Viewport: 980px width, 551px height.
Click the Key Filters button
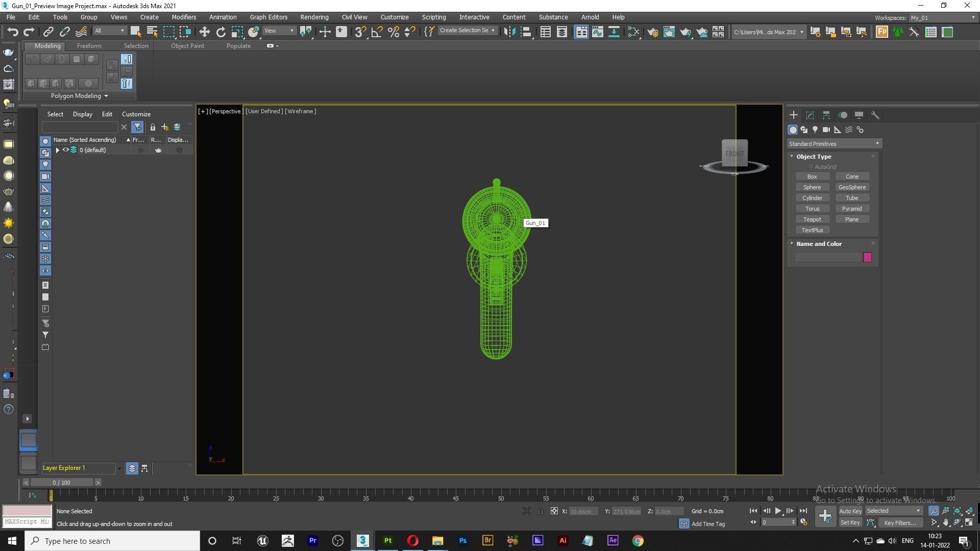click(900, 522)
